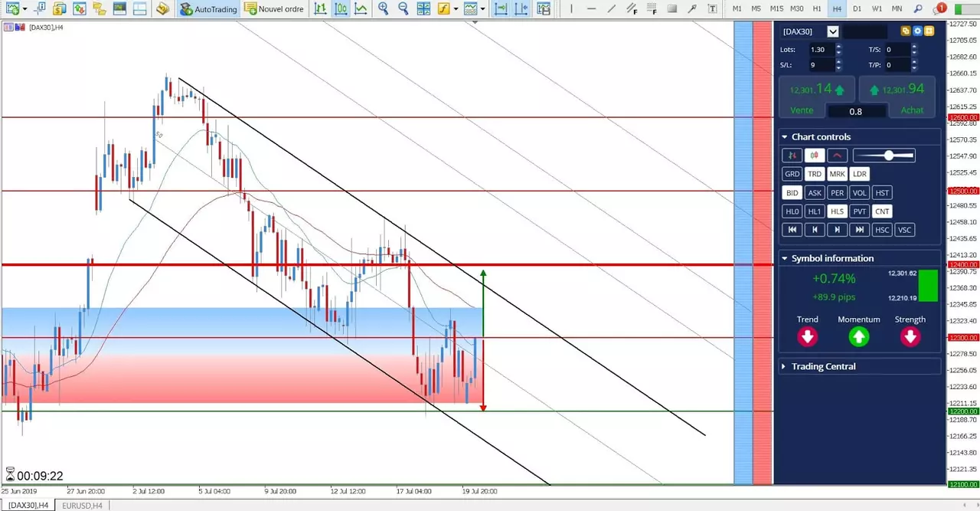This screenshot has width=980, height=511.
Task: Collapse the Symbol information section
Action: pos(784,258)
